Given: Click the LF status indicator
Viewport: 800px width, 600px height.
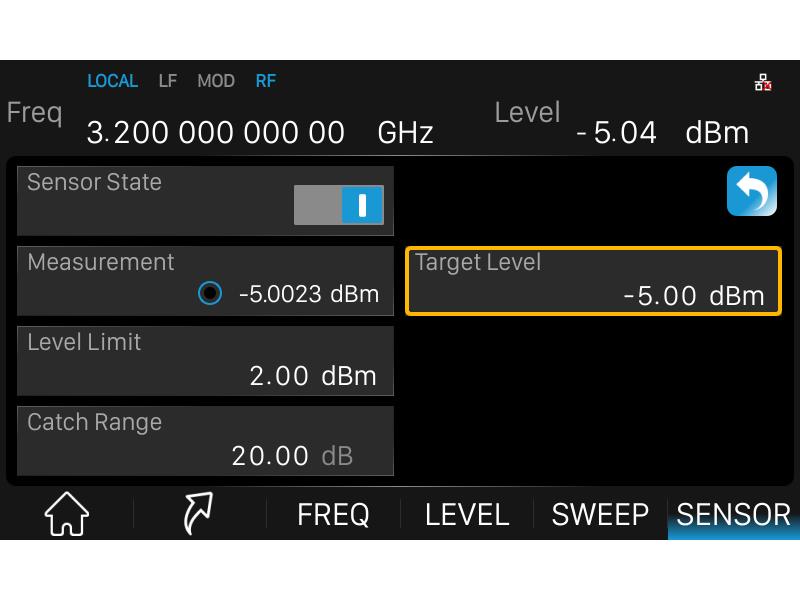Looking at the screenshot, I should 168,81.
